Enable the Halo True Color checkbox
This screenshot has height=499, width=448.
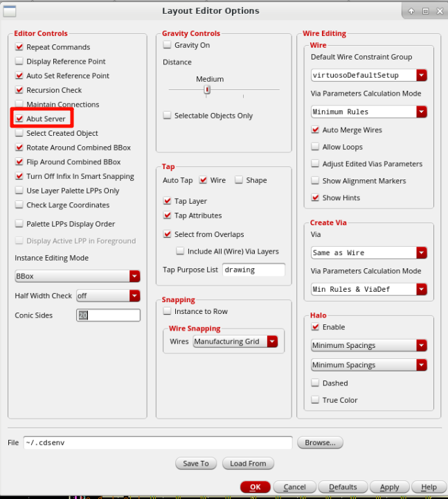tap(315, 400)
